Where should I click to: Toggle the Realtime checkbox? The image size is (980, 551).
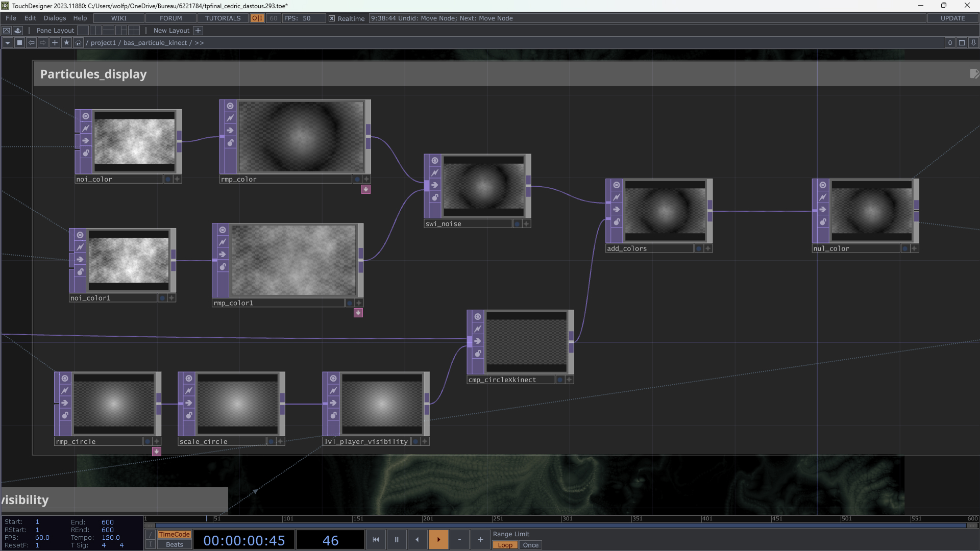(332, 18)
